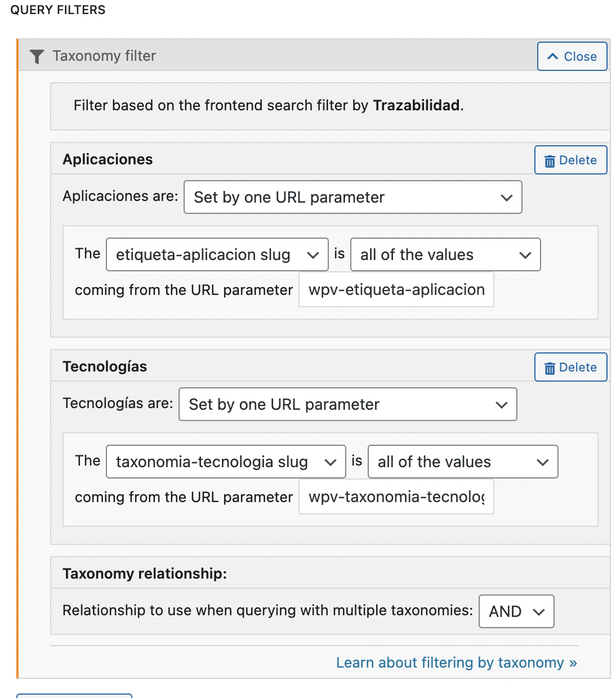
Task: Open the 'Aplicaciones are' mode dropdown
Action: (x=353, y=197)
